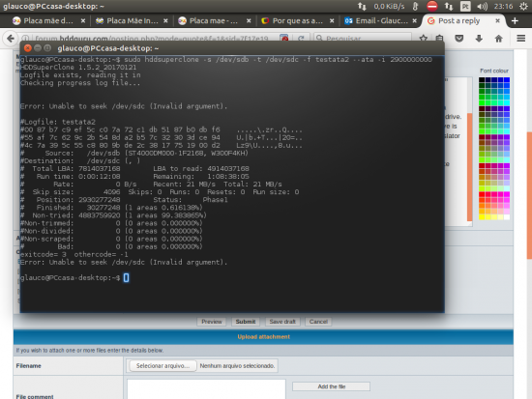Click the Save draft button
The width and height of the screenshot is (532, 399).
coord(282,322)
